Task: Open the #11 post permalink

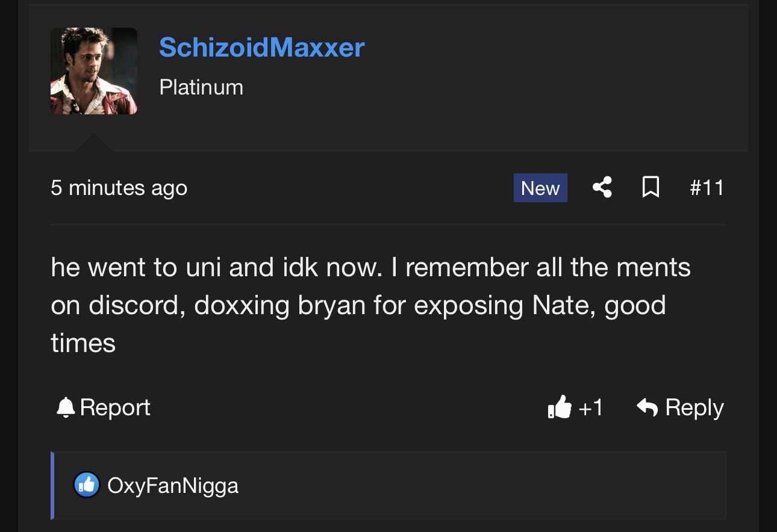Action: (x=707, y=188)
